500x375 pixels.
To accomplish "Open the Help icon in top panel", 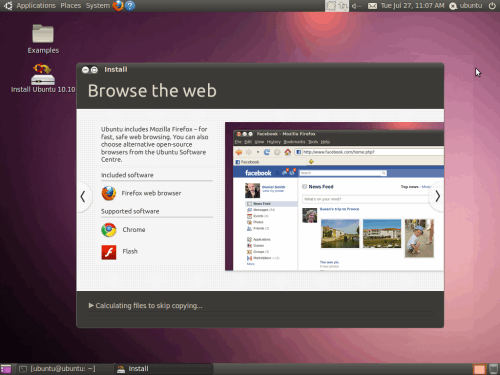I will tap(130, 6).
